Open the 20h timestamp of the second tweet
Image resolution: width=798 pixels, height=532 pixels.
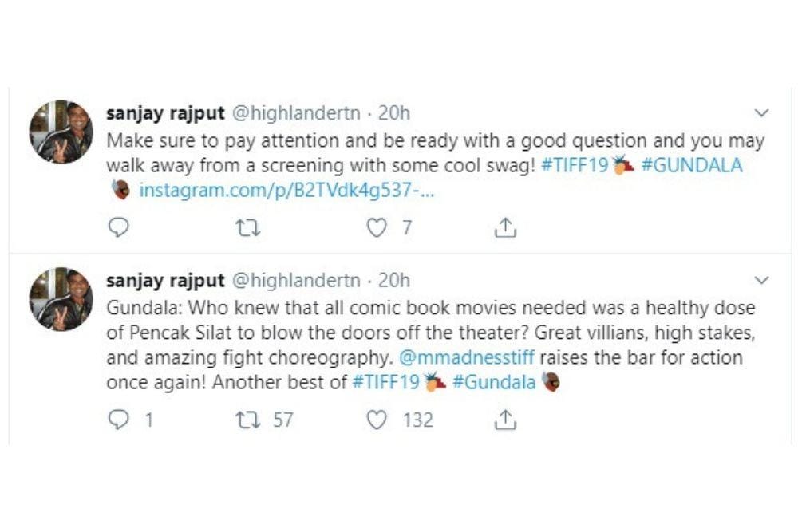394,281
